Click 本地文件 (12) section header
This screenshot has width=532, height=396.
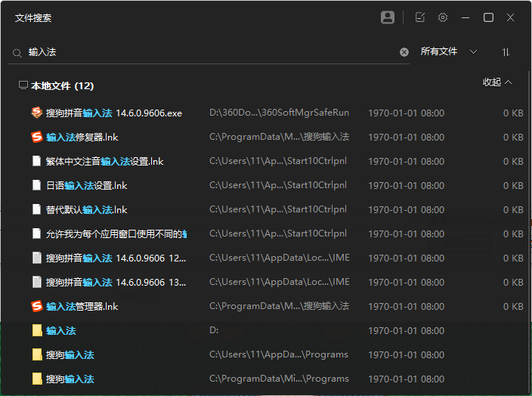62,85
